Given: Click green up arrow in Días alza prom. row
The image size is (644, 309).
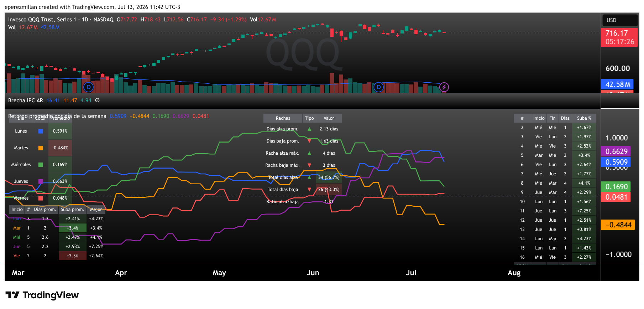Looking at the screenshot, I should [x=309, y=129].
